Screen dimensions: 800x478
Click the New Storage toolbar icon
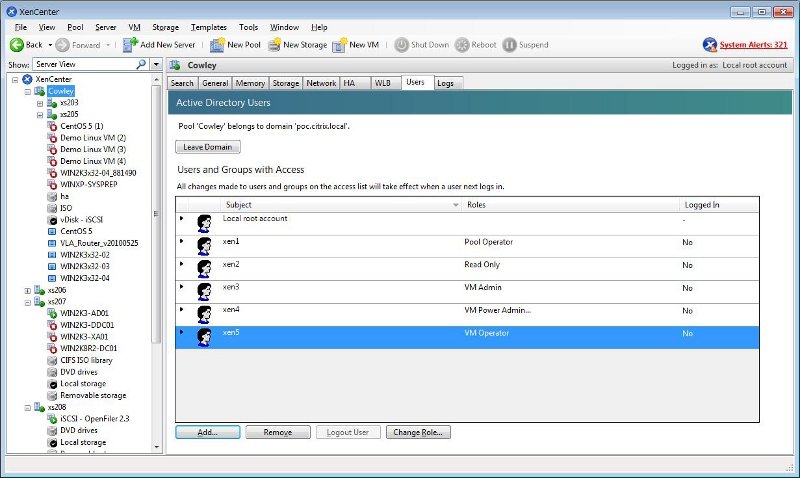point(274,45)
